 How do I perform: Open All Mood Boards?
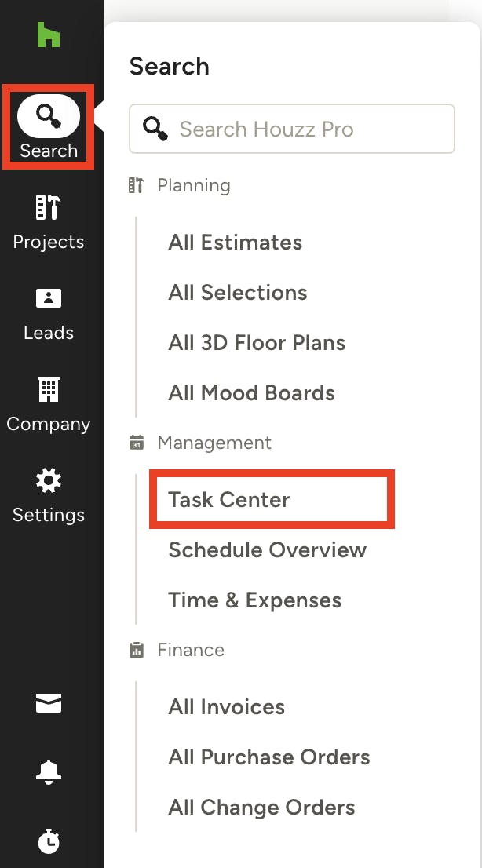click(x=251, y=392)
